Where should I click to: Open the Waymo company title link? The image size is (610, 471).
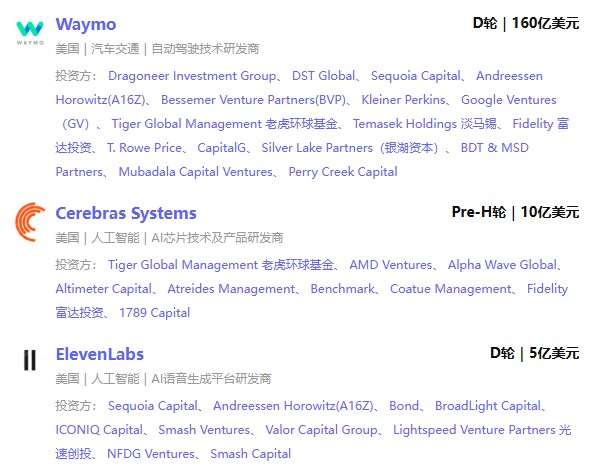click(x=86, y=24)
